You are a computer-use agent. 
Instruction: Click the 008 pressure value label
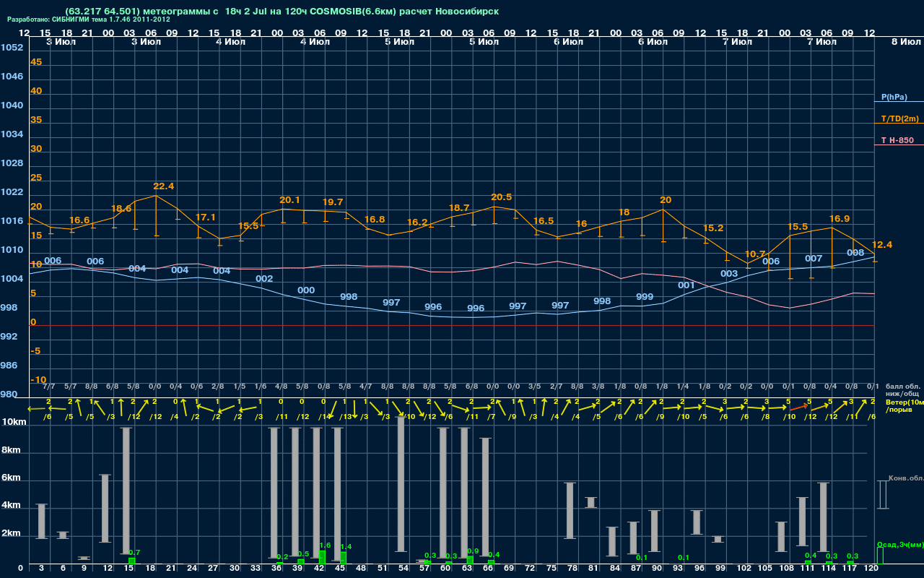click(855, 253)
